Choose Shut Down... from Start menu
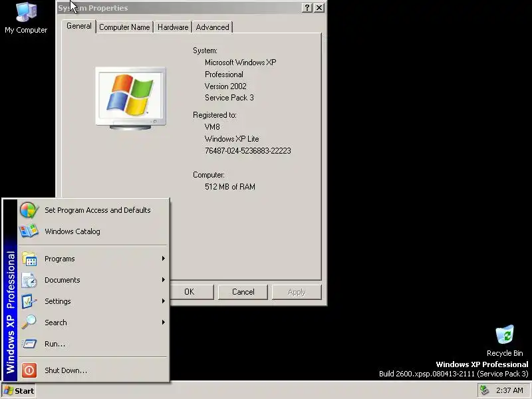 pyautogui.click(x=93, y=370)
